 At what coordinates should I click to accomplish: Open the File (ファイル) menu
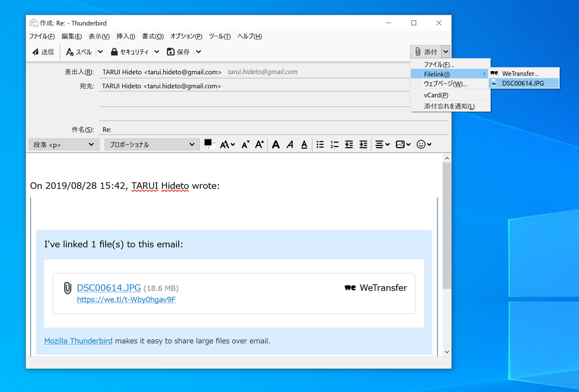click(42, 36)
